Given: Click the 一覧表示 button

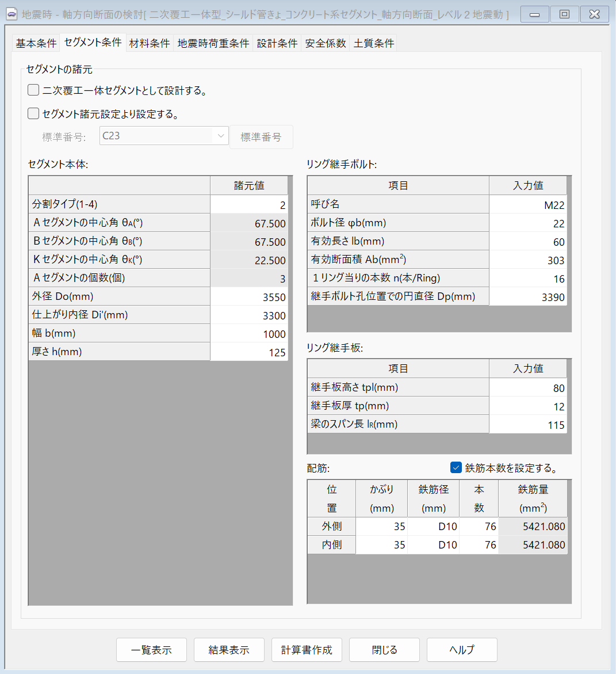Looking at the screenshot, I should pos(151,650).
